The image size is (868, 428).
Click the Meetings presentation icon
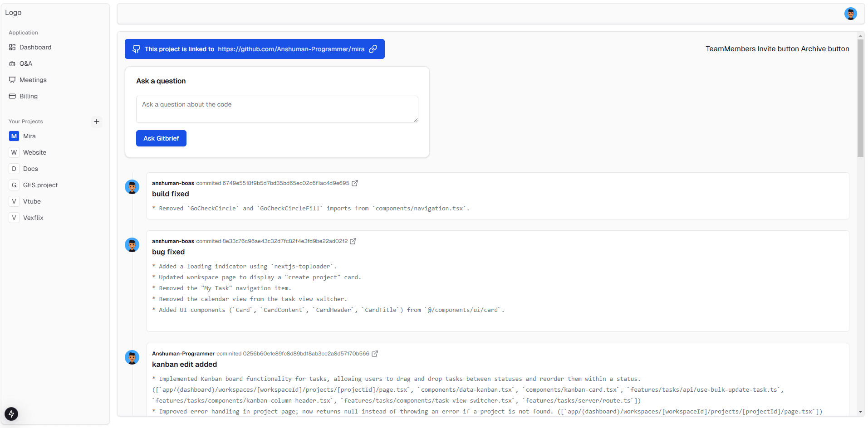(12, 80)
